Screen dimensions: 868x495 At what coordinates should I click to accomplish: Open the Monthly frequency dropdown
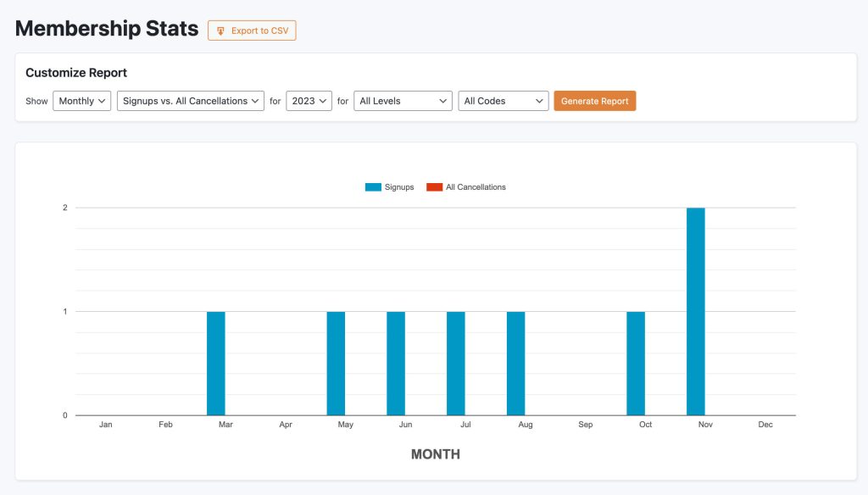click(x=81, y=100)
